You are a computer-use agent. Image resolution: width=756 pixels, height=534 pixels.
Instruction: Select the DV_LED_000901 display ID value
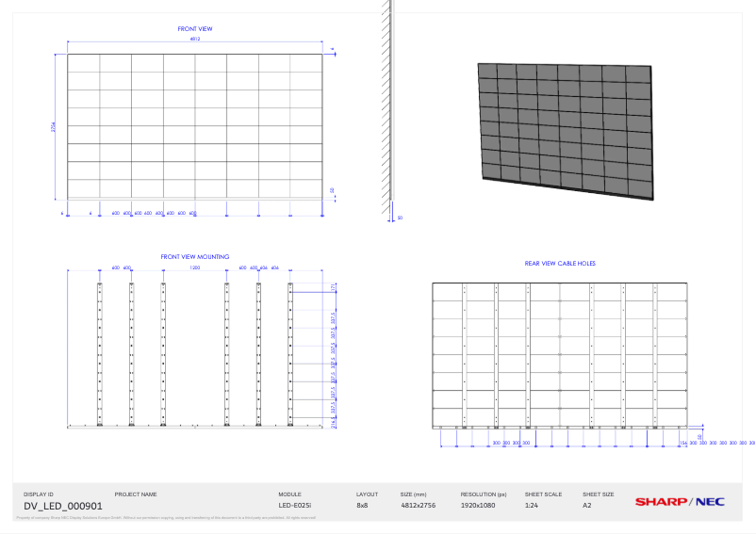click(63, 507)
